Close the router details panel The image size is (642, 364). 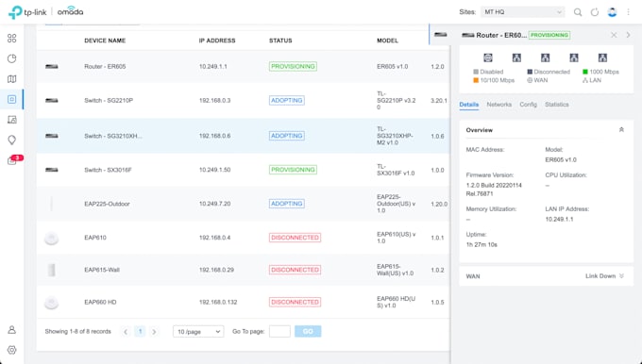pyautogui.click(x=614, y=35)
